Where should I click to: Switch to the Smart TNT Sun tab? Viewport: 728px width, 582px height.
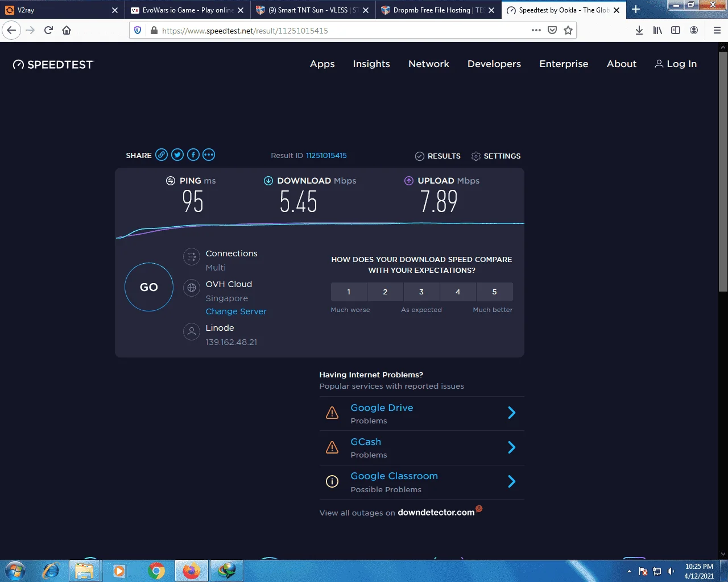[313, 10]
